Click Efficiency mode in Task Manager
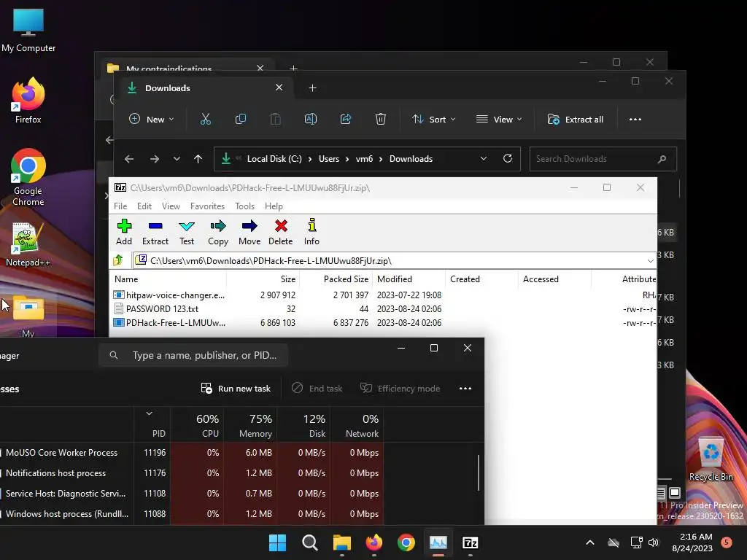The height and width of the screenshot is (560, 747). click(x=400, y=389)
